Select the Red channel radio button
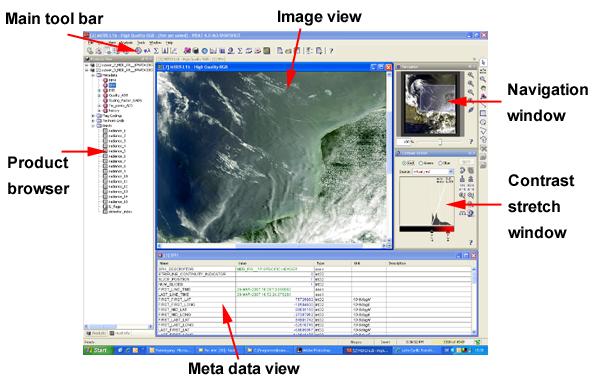 [404, 163]
